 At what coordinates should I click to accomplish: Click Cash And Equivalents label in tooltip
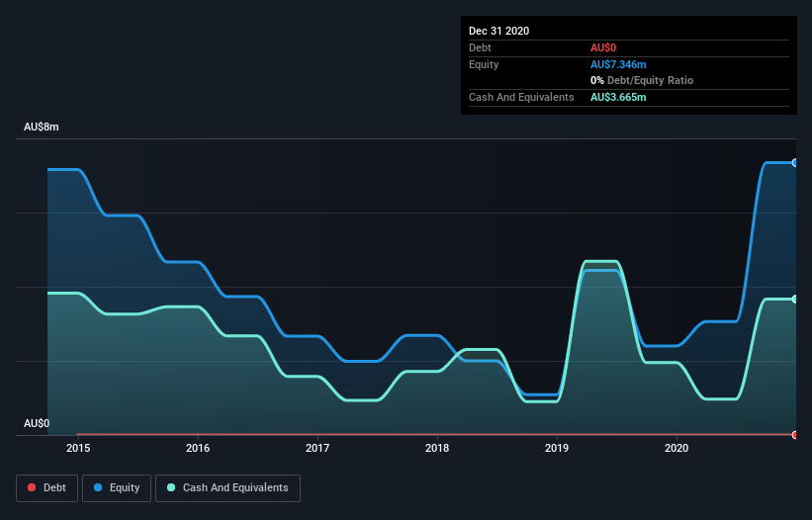[x=521, y=97]
